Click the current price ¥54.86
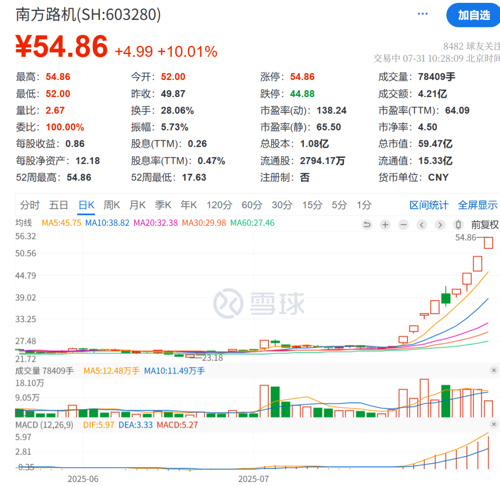The width and height of the screenshot is (500, 486). coord(62,46)
